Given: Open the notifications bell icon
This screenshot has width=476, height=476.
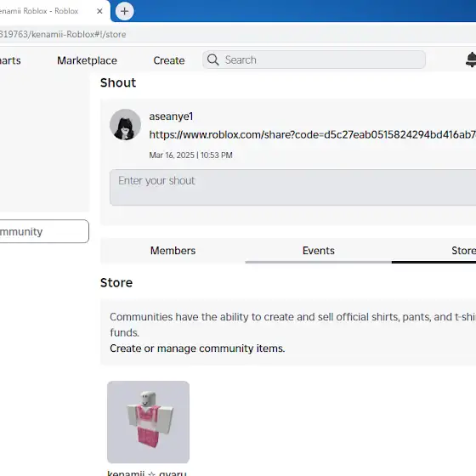Looking at the screenshot, I should (471, 59).
